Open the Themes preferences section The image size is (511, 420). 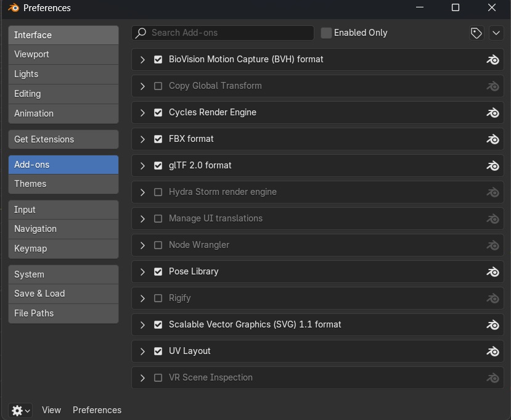coord(63,184)
